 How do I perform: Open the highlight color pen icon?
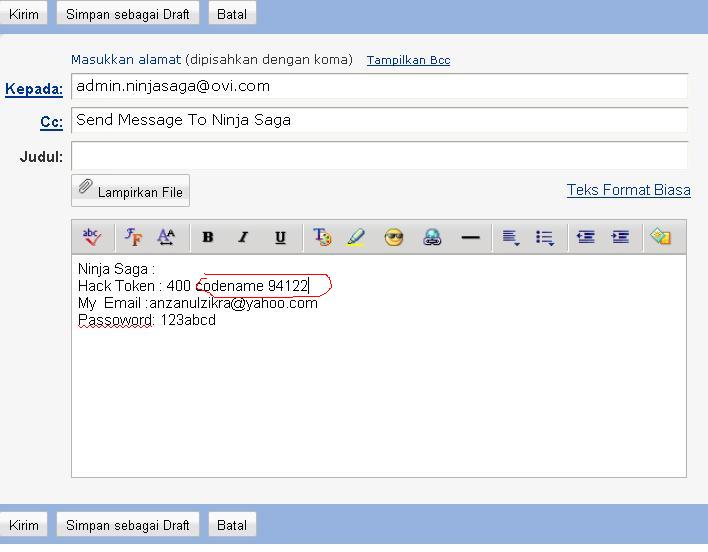[357, 237]
